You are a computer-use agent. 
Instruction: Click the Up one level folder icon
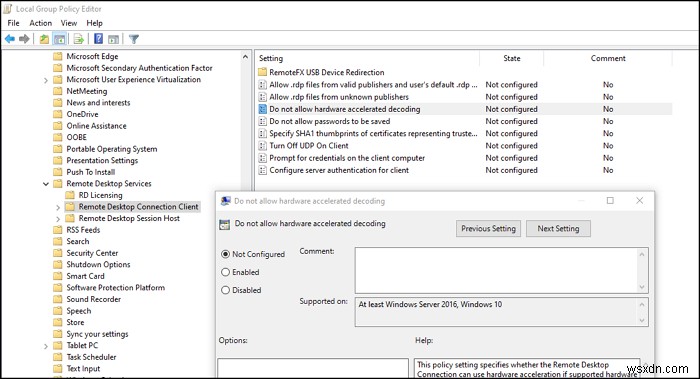point(44,39)
